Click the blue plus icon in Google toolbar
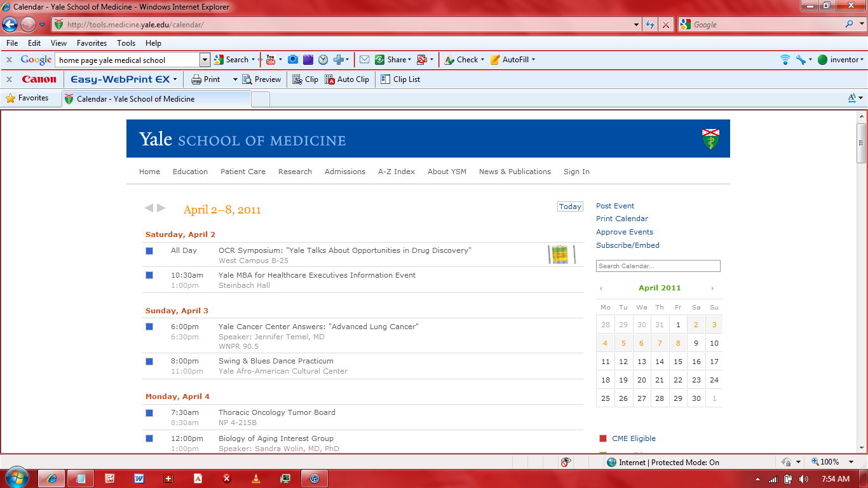868x488 pixels. click(x=339, y=60)
